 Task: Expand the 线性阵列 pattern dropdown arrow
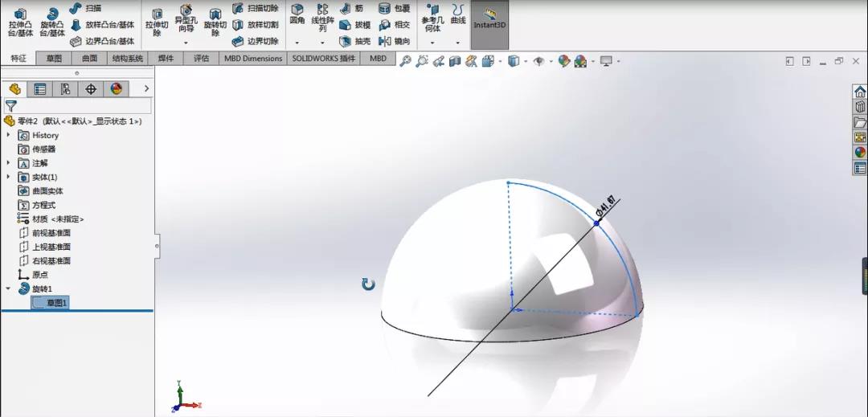click(x=323, y=43)
